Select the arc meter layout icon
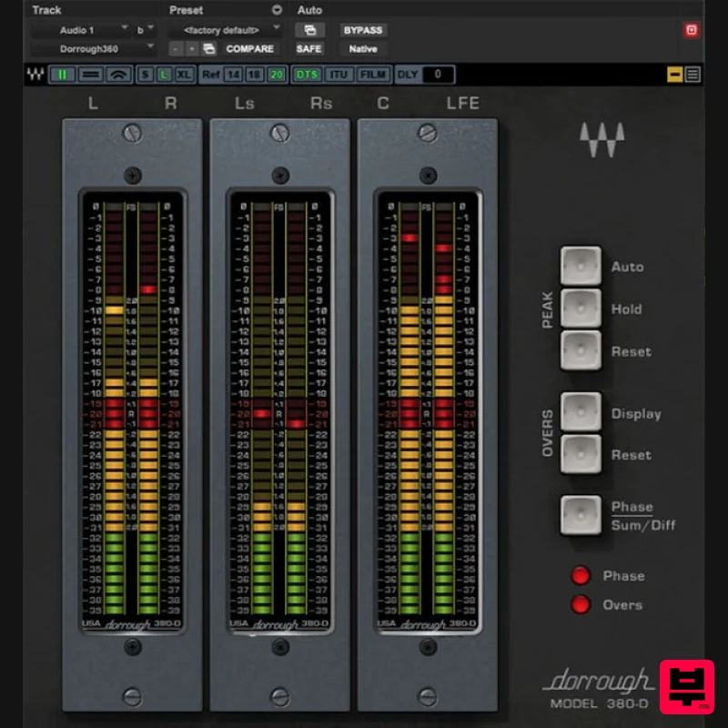The image size is (728, 728). click(119, 75)
